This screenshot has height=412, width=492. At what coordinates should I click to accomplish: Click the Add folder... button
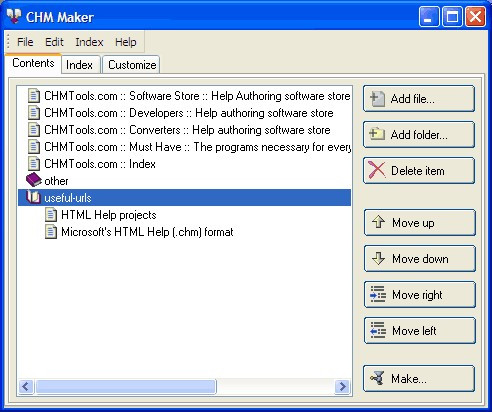pyautogui.click(x=419, y=135)
